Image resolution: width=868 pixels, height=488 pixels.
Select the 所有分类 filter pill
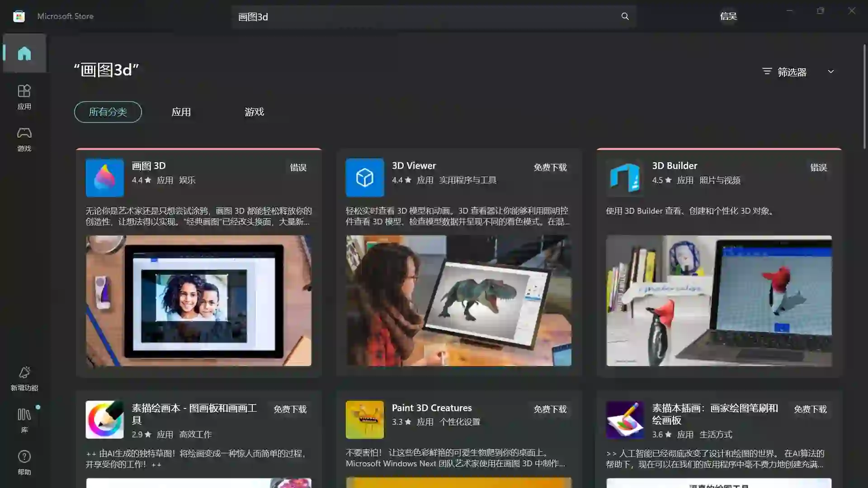(x=108, y=112)
